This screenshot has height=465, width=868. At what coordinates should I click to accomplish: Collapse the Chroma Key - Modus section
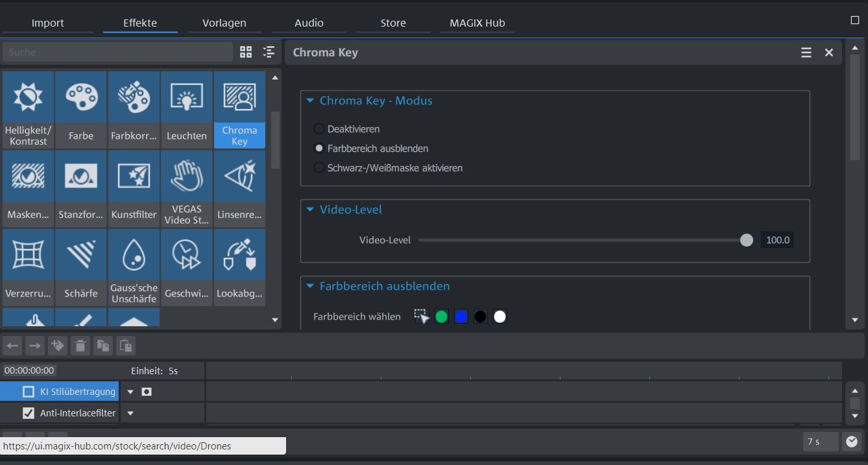point(310,101)
